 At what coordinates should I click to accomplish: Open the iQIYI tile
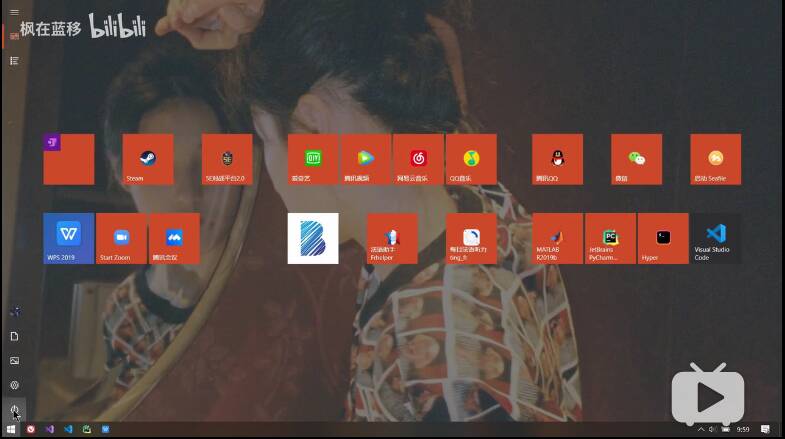[x=313, y=159]
